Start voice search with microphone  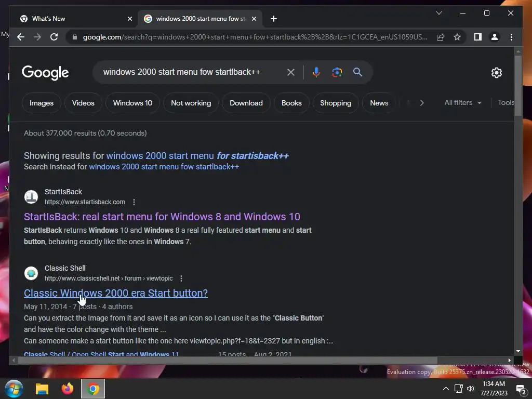[x=316, y=72]
